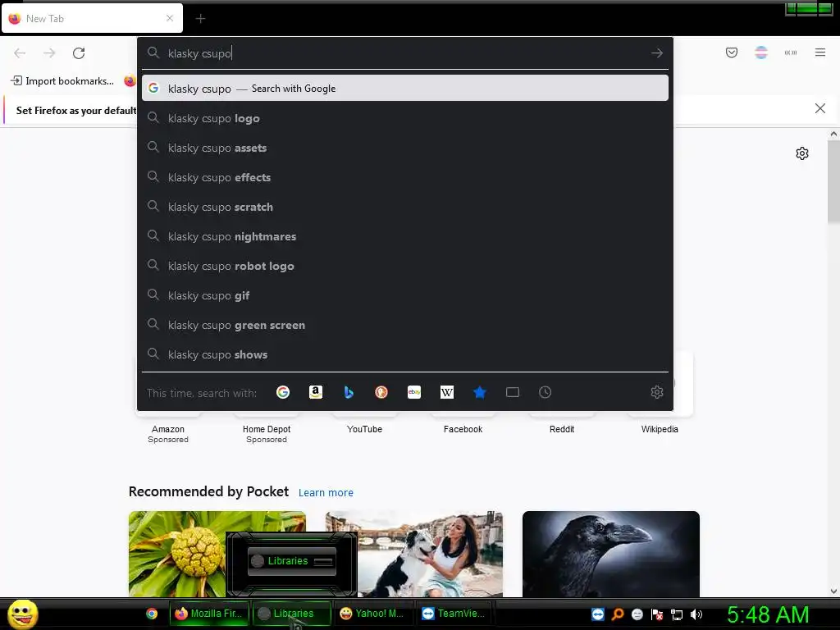Viewport: 840px width, 630px height.
Task: Search bookmarks with the star icon
Action: 479,392
